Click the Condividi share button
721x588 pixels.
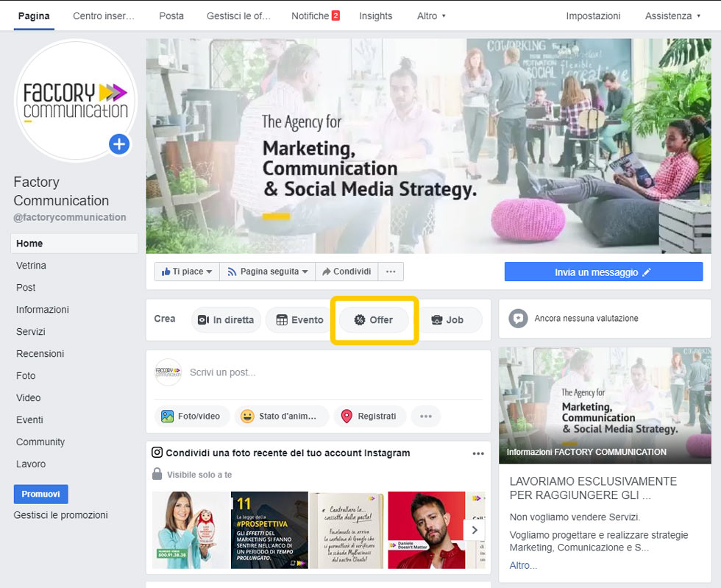(x=347, y=272)
